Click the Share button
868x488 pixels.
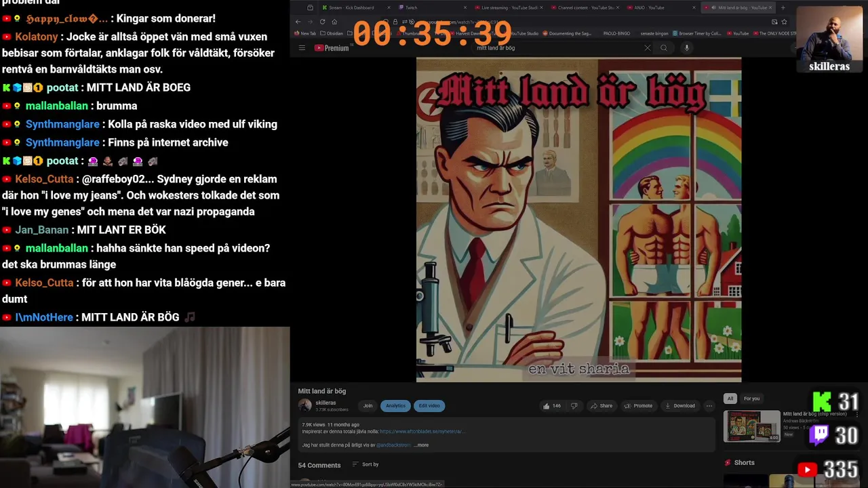601,406
